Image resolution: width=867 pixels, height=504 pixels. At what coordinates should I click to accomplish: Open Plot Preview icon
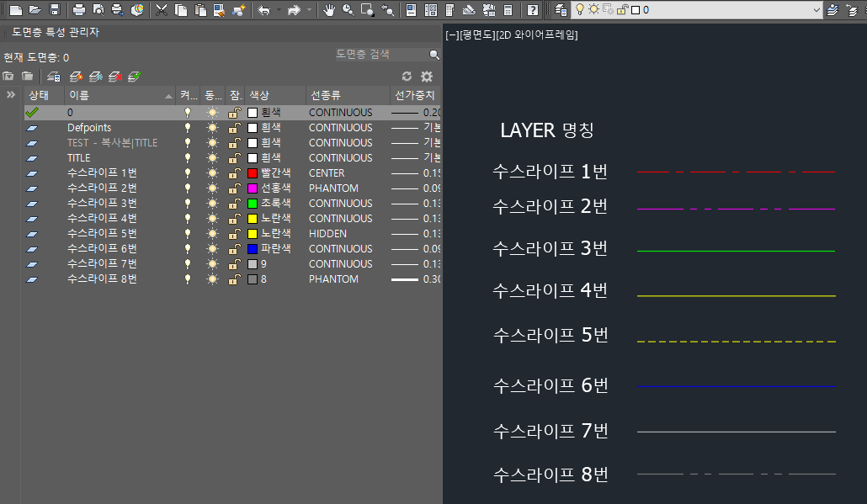[98, 9]
